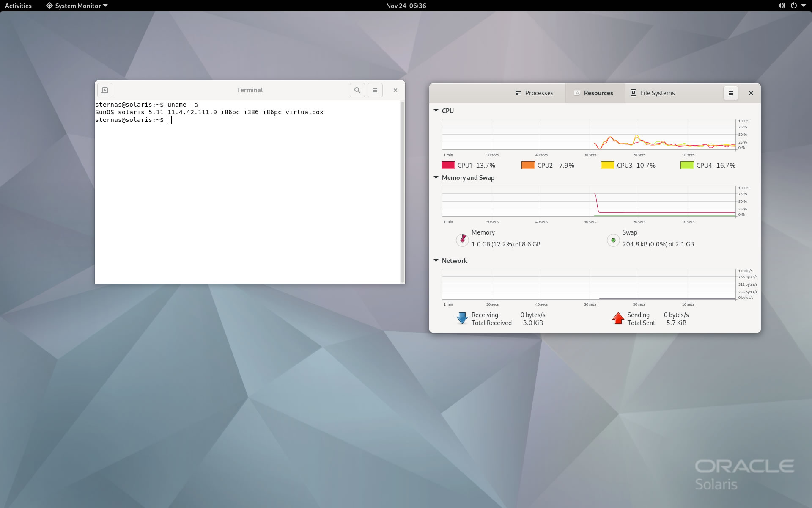Click the Swap pie color icon
This screenshot has height=508, width=812.
coord(613,240)
